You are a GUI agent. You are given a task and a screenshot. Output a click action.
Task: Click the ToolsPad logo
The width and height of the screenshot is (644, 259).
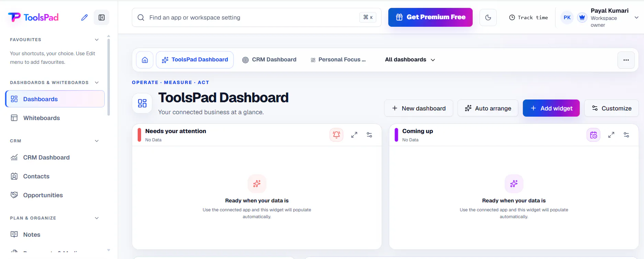[x=33, y=17]
